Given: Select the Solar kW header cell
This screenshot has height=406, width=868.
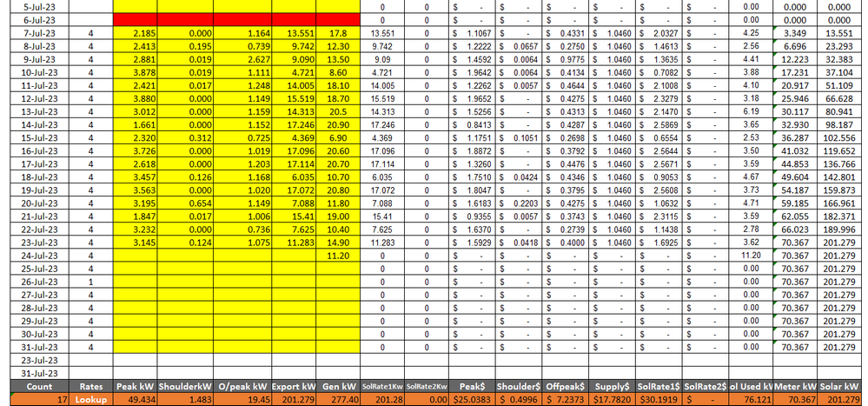Looking at the screenshot, I should click(x=841, y=386).
